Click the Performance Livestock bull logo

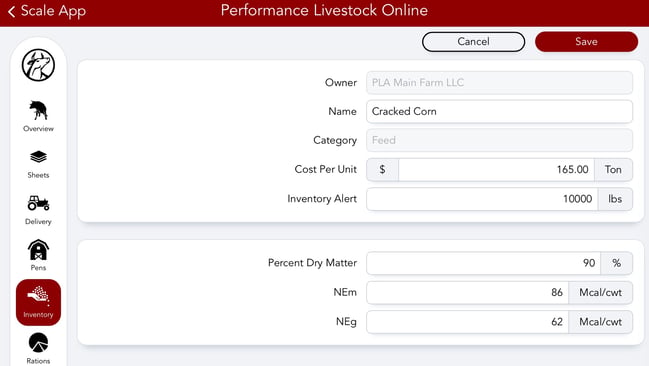pos(38,65)
